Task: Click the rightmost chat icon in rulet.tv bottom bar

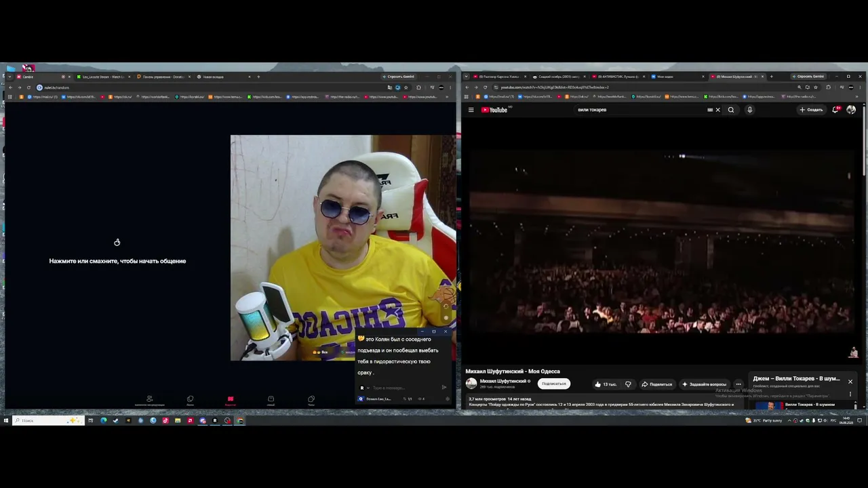Action: point(311,399)
